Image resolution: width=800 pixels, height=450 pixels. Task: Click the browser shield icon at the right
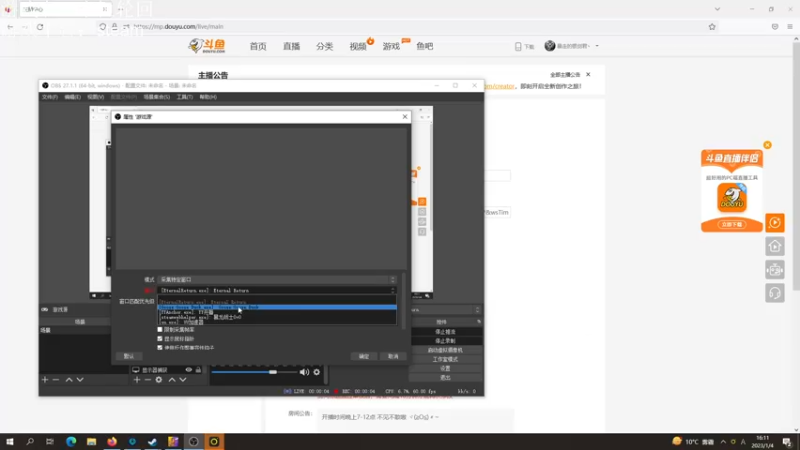tap(775, 27)
